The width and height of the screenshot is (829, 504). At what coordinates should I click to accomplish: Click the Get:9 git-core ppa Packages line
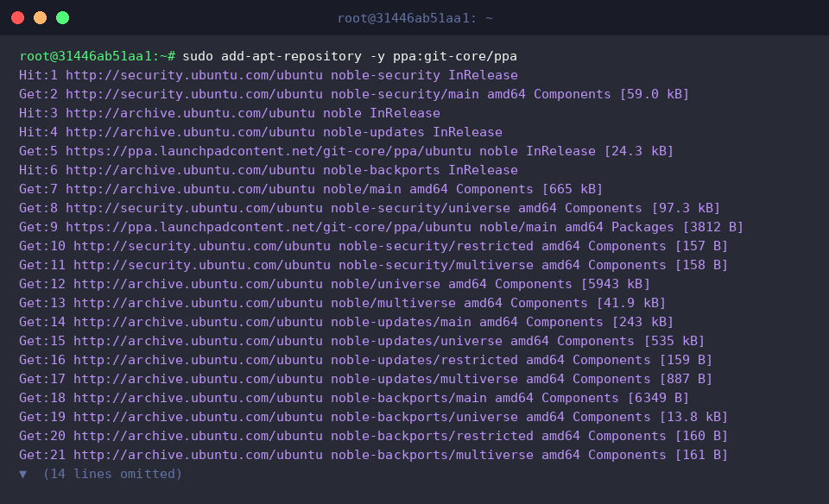point(381,227)
